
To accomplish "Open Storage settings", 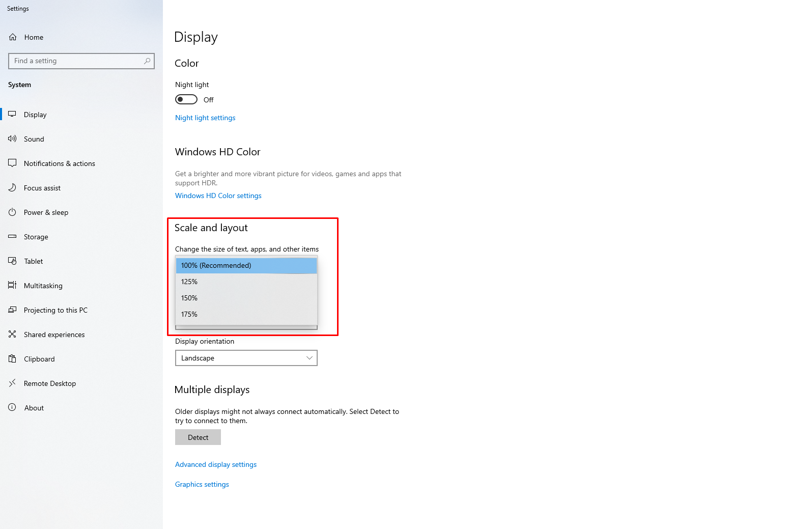I will tap(81, 237).
